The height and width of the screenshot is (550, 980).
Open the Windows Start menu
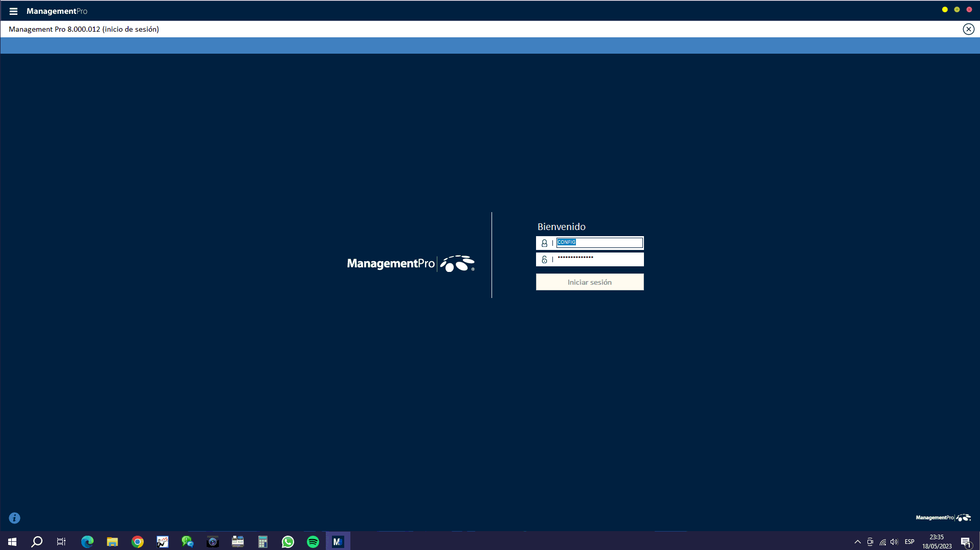coord(12,542)
